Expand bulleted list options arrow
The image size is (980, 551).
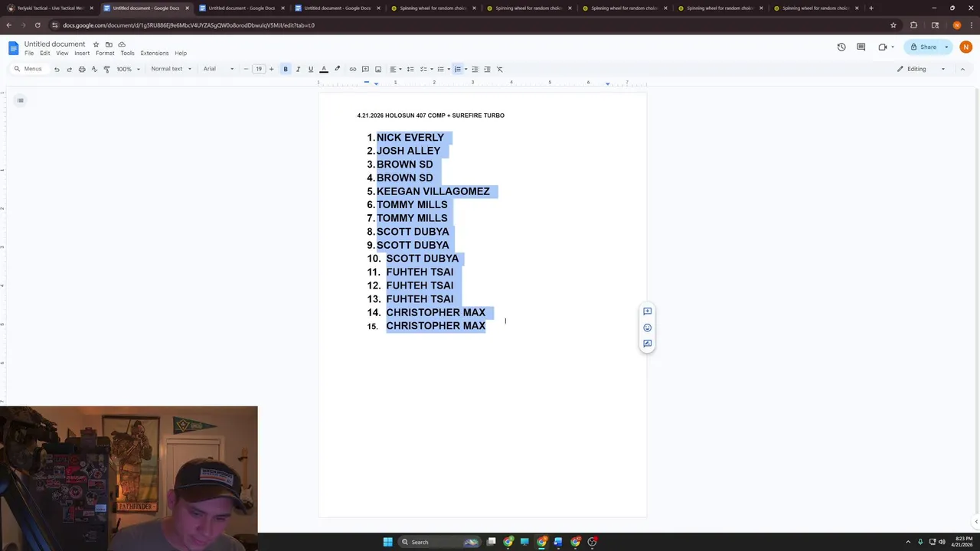point(449,69)
